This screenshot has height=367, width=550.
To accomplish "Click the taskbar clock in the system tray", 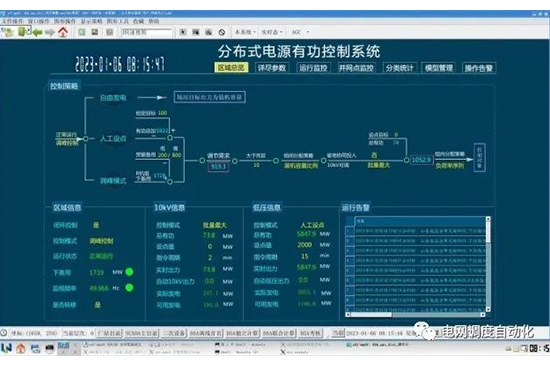I will (539, 348).
